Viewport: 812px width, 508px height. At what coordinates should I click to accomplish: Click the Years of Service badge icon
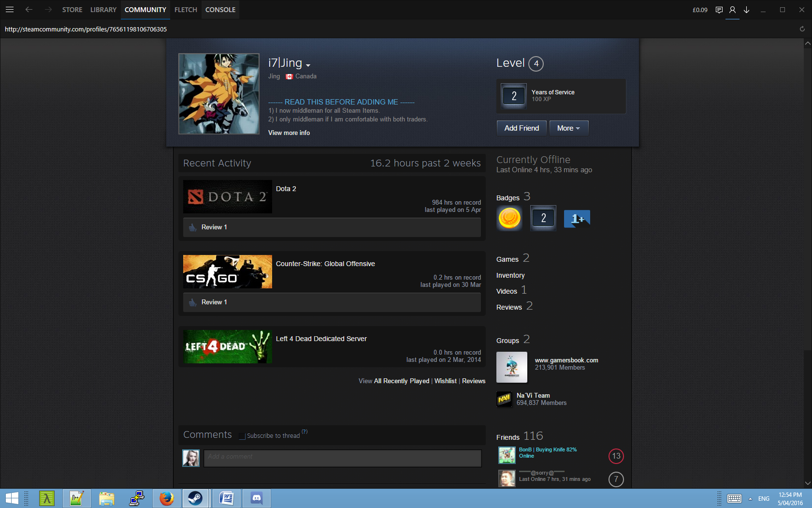pos(514,96)
